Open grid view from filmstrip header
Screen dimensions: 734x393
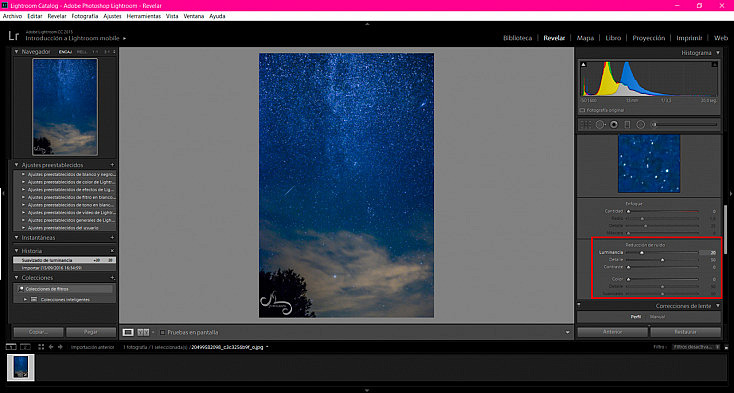[41, 347]
